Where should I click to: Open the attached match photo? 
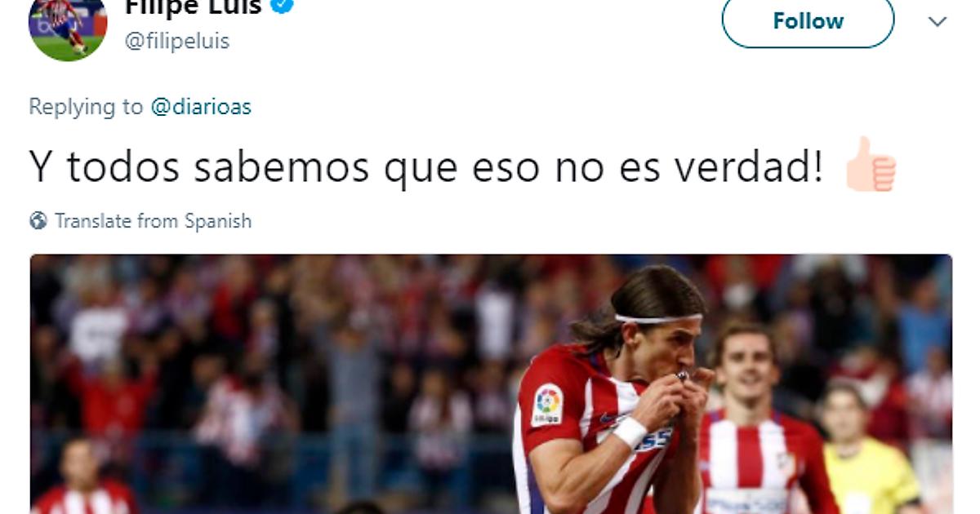pyautogui.click(x=491, y=383)
